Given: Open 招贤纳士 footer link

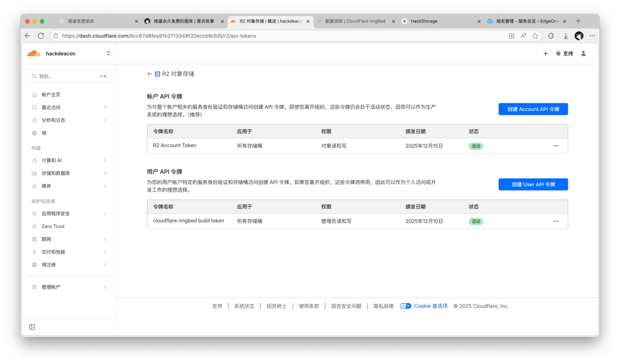Looking at the screenshot, I should coord(276,306).
